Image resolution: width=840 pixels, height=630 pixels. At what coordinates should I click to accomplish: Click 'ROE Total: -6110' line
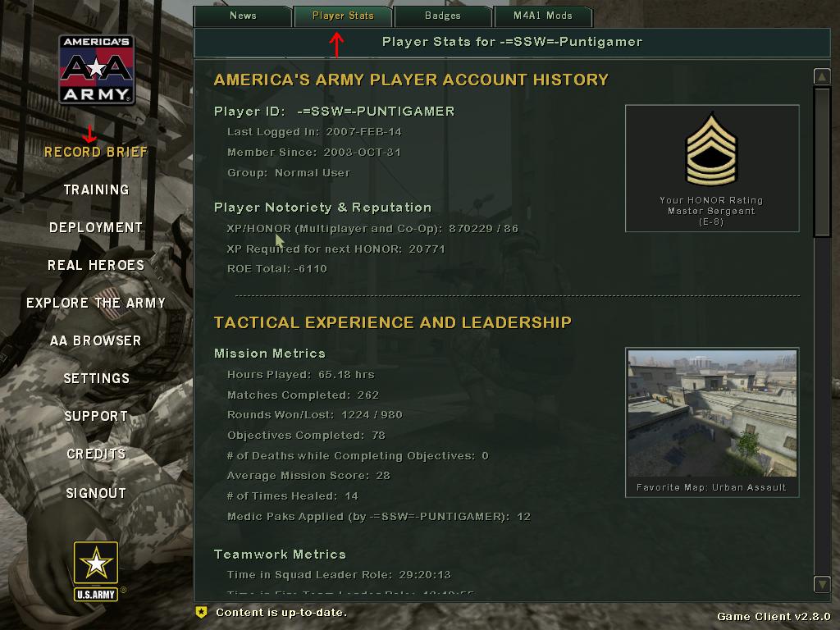277,269
